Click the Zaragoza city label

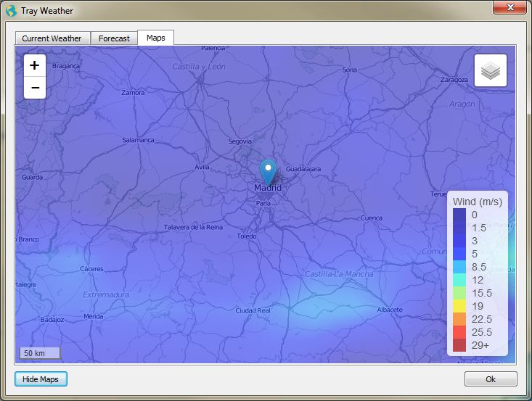click(454, 80)
